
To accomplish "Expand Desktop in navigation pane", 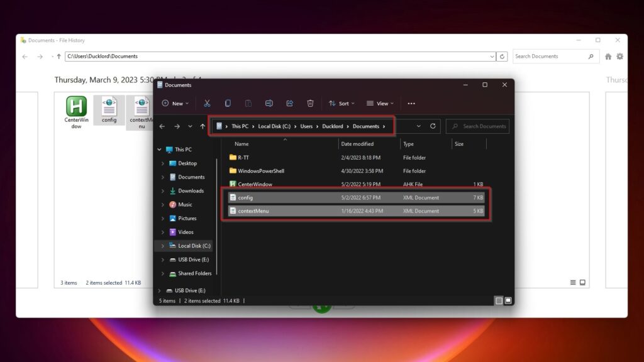I will pos(163,163).
